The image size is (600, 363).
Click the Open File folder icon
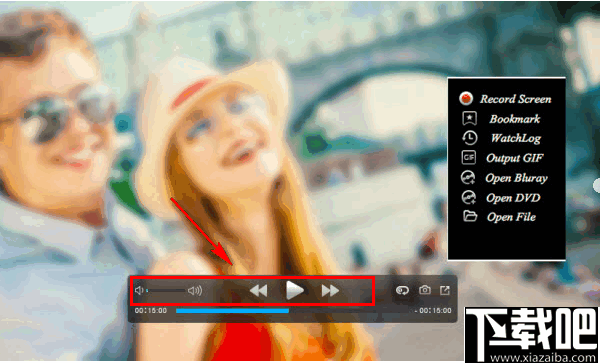pyautogui.click(x=470, y=216)
